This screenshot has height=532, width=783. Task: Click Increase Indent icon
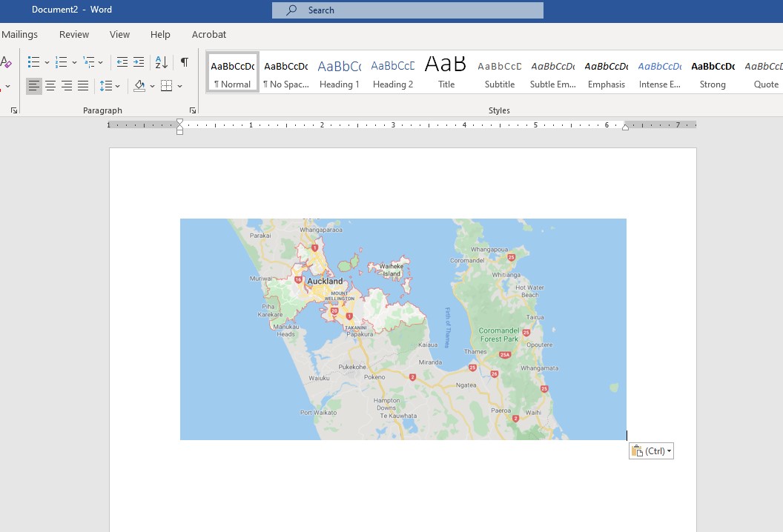[139, 62]
